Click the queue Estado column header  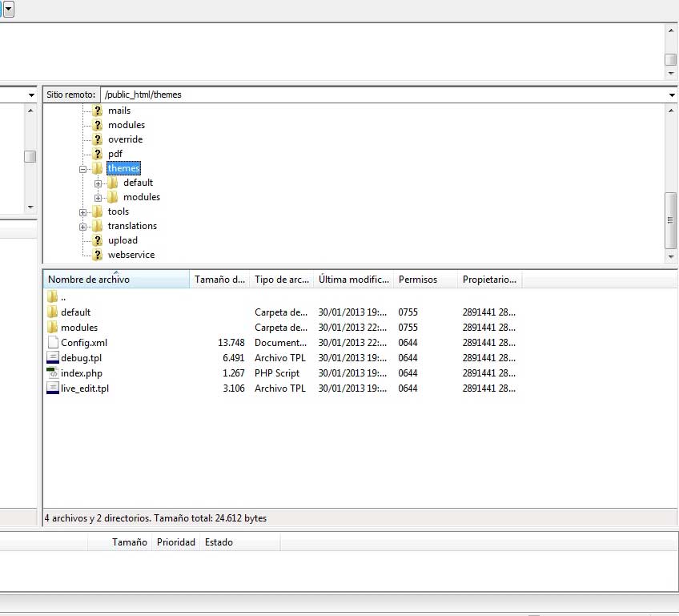click(x=240, y=542)
